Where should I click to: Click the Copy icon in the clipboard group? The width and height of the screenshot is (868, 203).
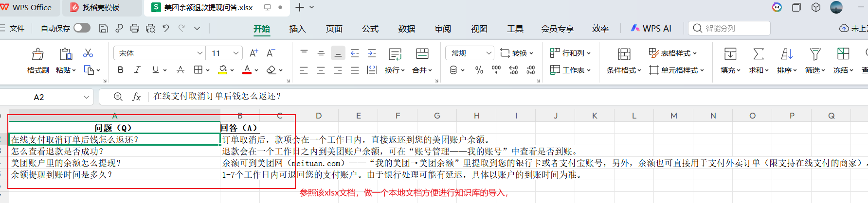[89, 70]
